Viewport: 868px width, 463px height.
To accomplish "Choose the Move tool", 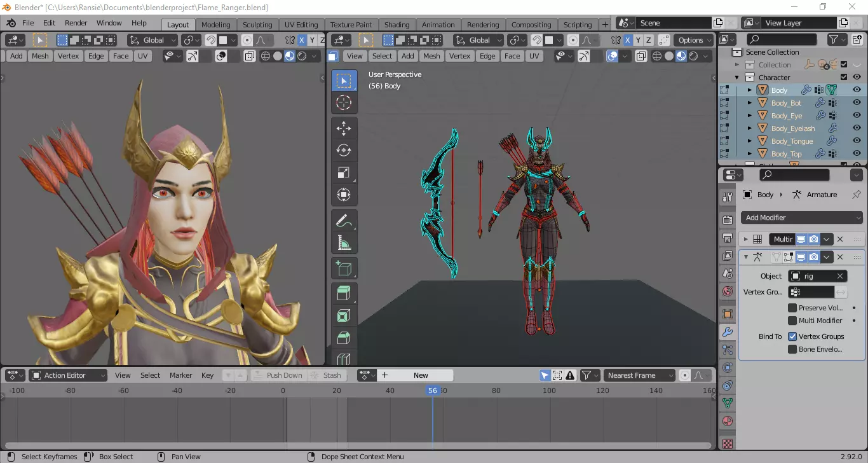I will pyautogui.click(x=344, y=128).
